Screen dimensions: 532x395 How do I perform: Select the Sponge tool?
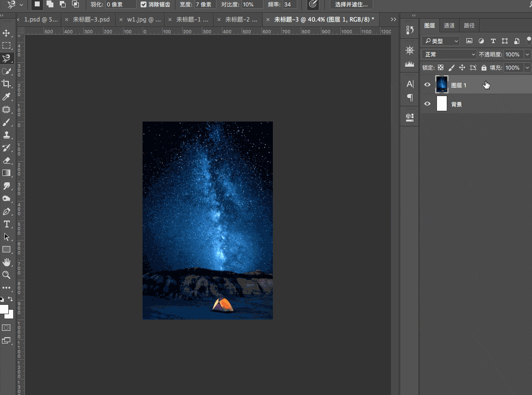pos(6,198)
